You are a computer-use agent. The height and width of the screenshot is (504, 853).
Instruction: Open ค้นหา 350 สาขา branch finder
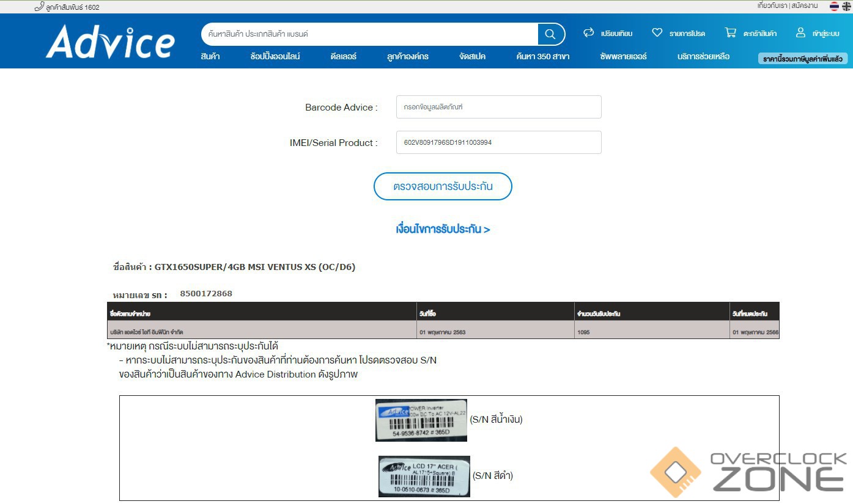coord(542,57)
